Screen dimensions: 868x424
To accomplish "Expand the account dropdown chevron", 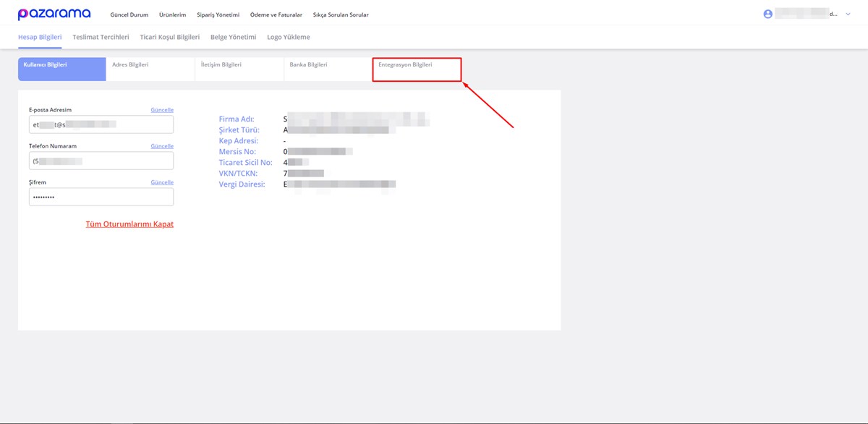I will pos(848,14).
